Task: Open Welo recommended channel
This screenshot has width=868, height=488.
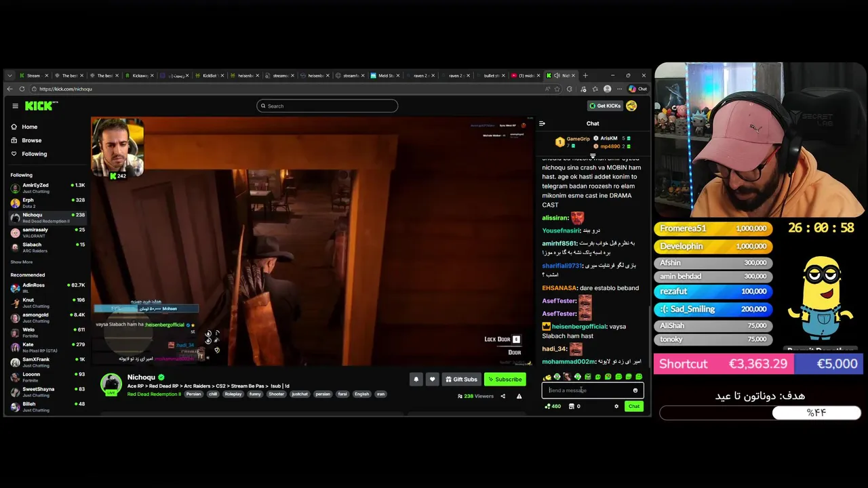Action: (47, 332)
